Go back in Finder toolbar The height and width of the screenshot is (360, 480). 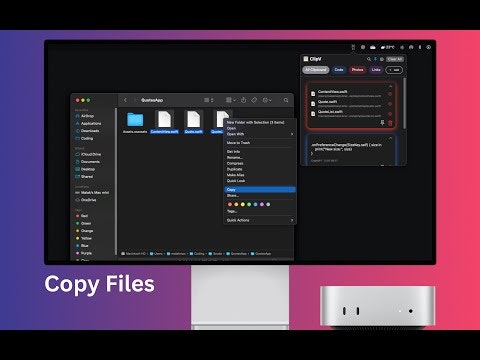tap(125, 100)
